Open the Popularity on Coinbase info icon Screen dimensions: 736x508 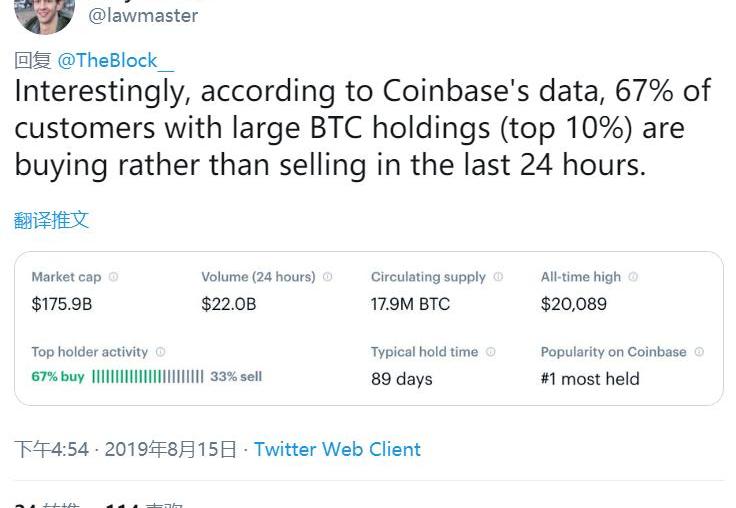pos(699,352)
